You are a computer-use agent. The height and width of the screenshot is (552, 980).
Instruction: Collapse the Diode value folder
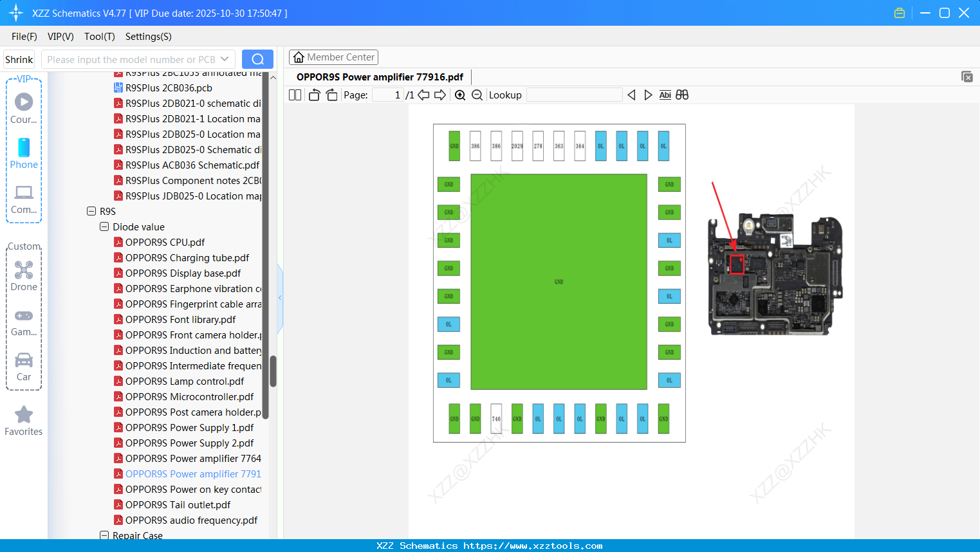pos(104,226)
